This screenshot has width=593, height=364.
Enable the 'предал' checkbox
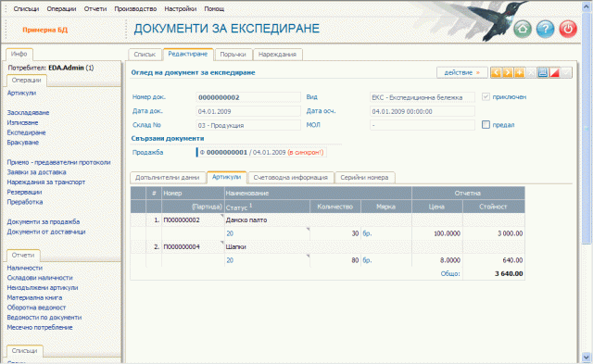(486, 125)
